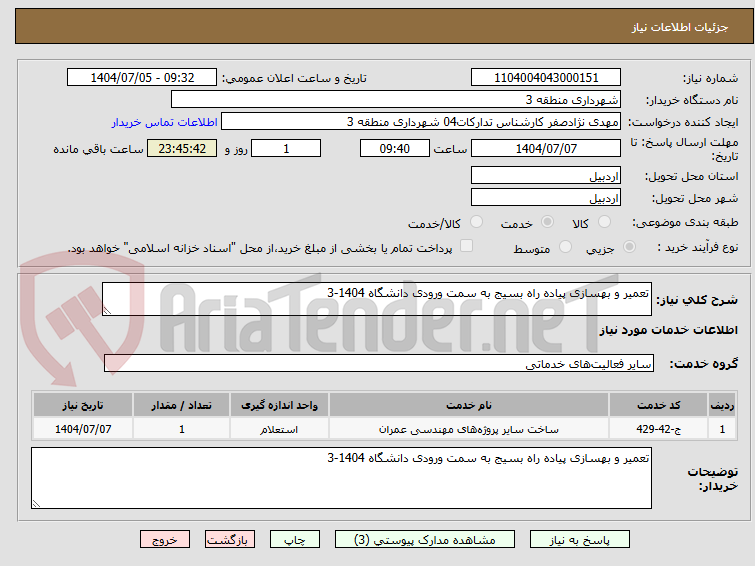Click the deadline date field 1404/07/07

click(x=546, y=148)
